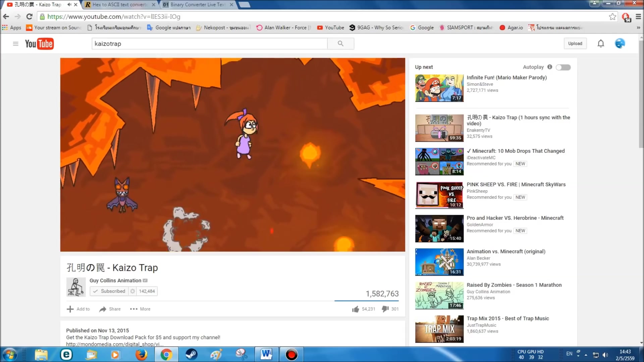The height and width of the screenshot is (362, 644).
Task: Open the account avatar menu
Action: click(x=620, y=44)
